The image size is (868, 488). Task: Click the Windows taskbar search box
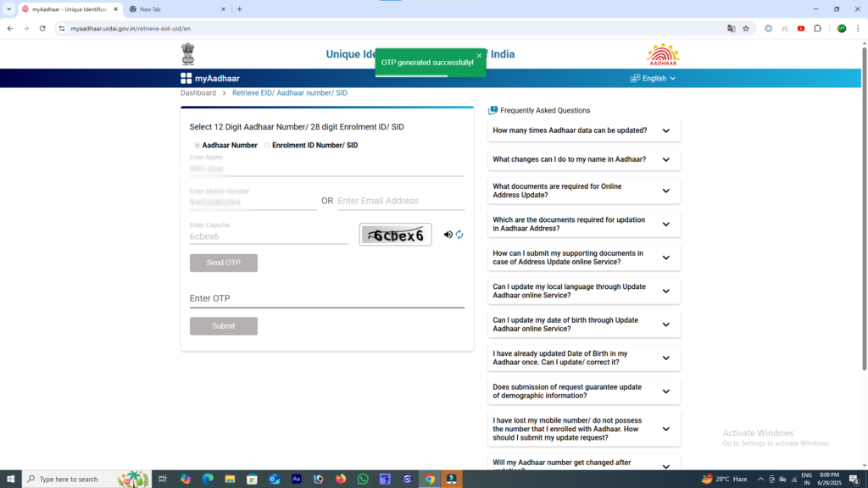pyautogui.click(x=87, y=480)
